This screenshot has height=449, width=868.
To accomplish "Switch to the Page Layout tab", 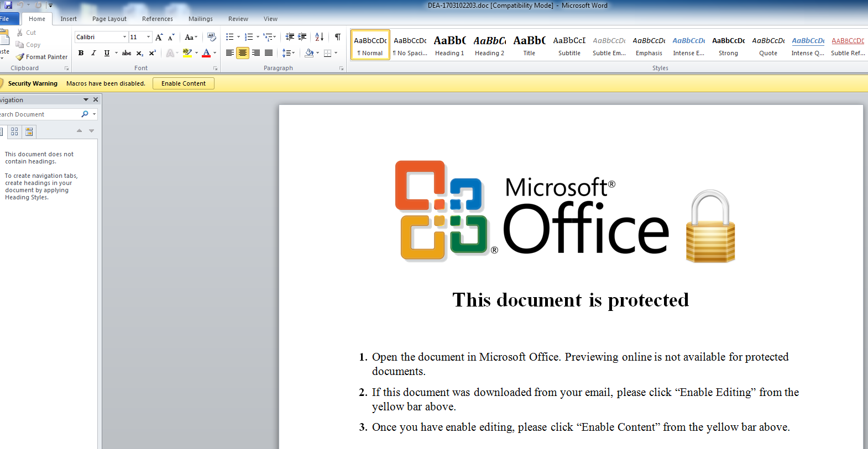I will pyautogui.click(x=109, y=19).
